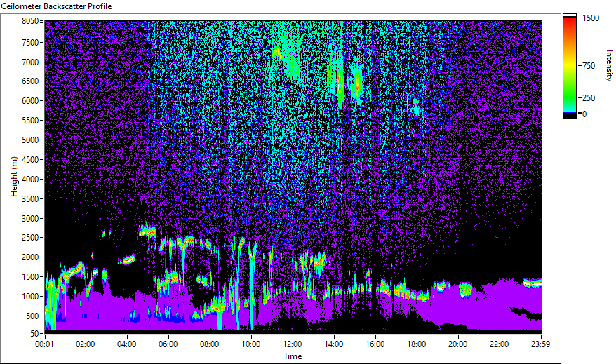
Task: Click the 23:59 time axis label
Action: (x=540, y=344)
